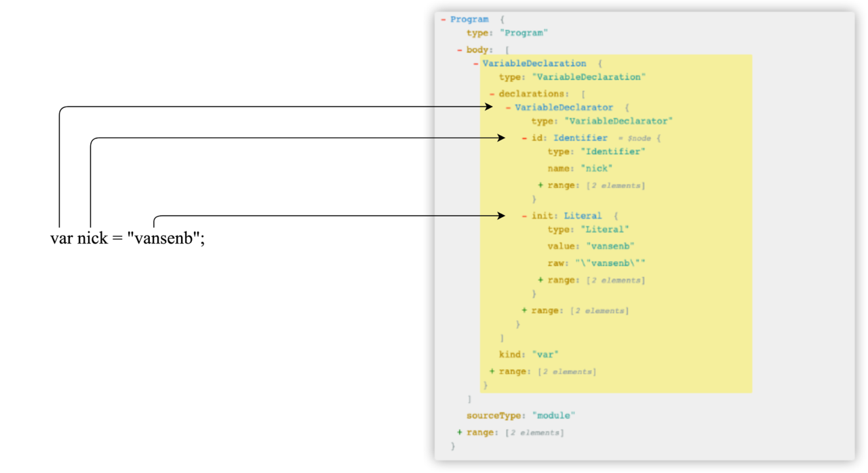Collapse the declarations array
This screenshot has width=868, height=473.
click(492, 94)
